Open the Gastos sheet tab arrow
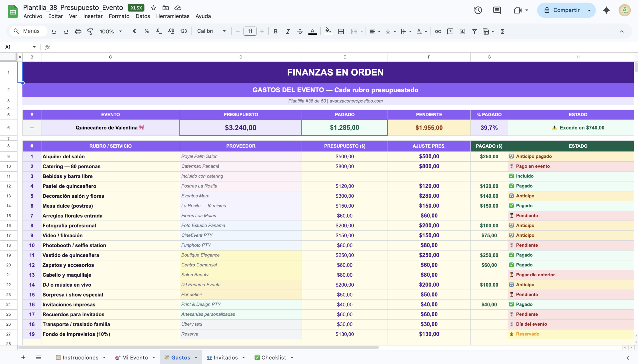The height and width of the screenshot is (364, 638). (196, 358)
